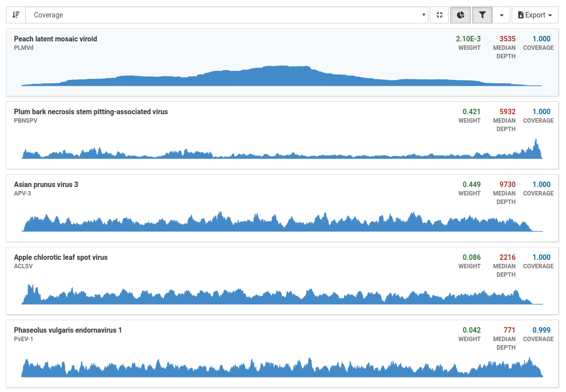The width and height of the screenshot is (566, 392).
Task: Click the PvEV-1 coverage depth graph
Action: click(282, 369)
